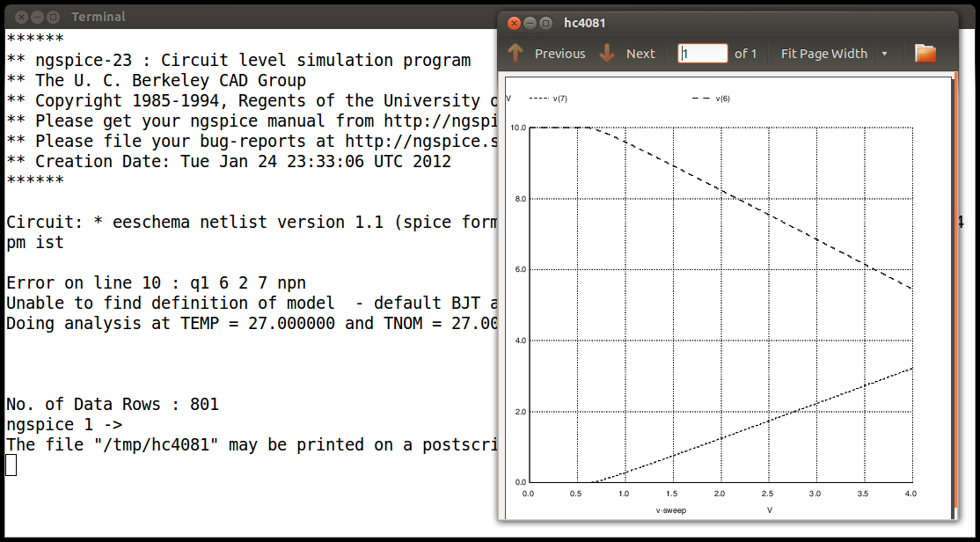The width and height of the screenshot is (980, 542).
Task: Close the hc4081 viewer window
Action: (x=514, y=23)
